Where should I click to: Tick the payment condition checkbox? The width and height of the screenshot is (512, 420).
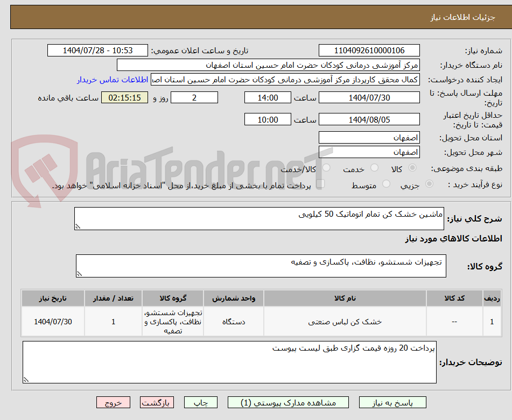click(321, 183)
